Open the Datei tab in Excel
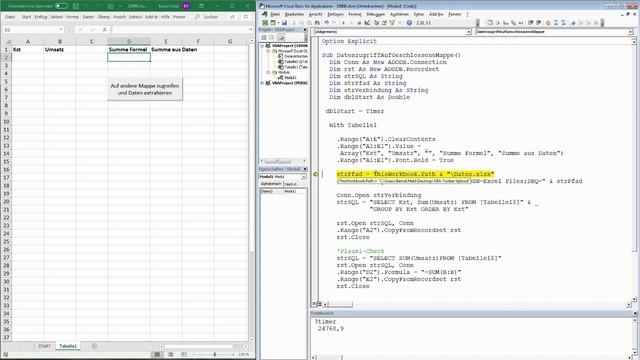Screen dimensions: 640x360 pyautogui.click(x=10, y=17)
